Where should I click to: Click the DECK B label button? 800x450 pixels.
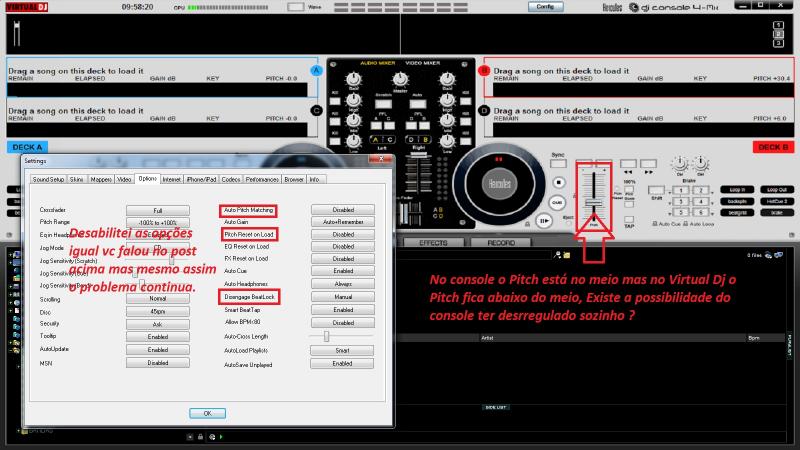point(773,147)
